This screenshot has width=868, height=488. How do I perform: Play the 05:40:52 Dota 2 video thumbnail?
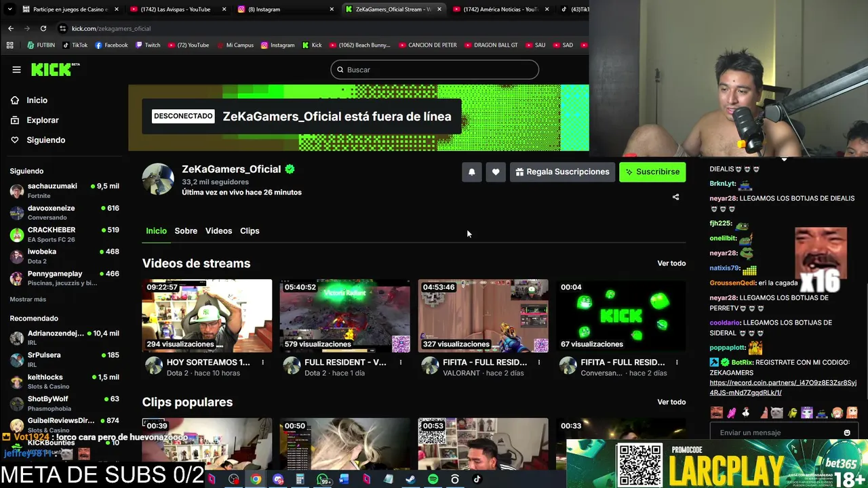pos(344,316)
